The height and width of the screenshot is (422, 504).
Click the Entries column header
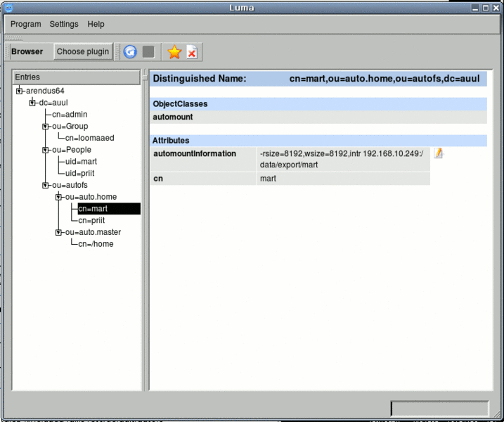point(77,77)
